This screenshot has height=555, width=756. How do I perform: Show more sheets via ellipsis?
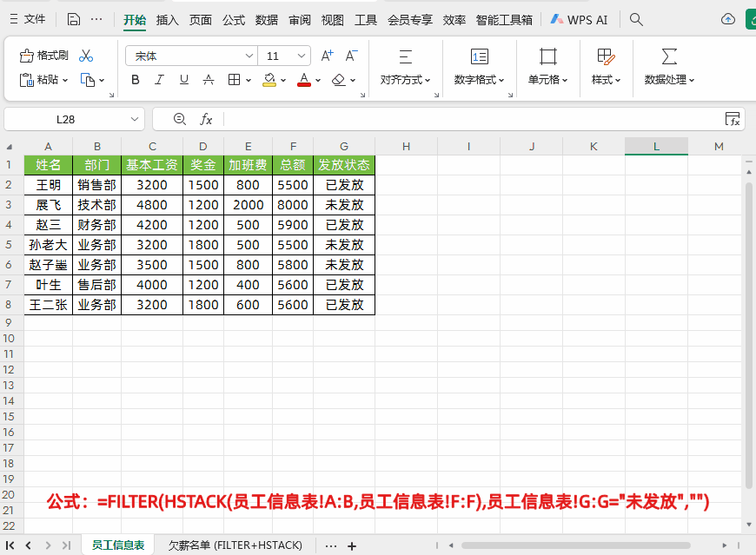[331, 545]
